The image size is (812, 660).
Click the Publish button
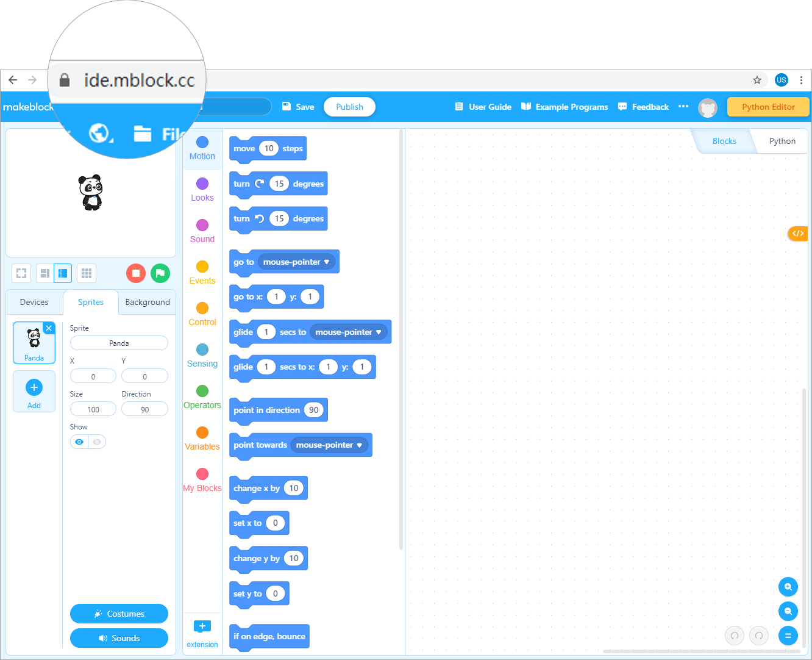coord(349,107)
